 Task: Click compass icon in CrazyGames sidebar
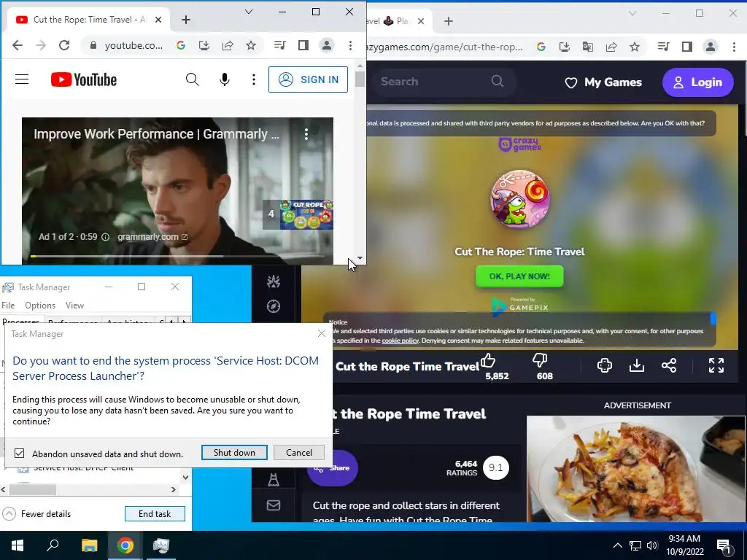(x=274, y=306)
